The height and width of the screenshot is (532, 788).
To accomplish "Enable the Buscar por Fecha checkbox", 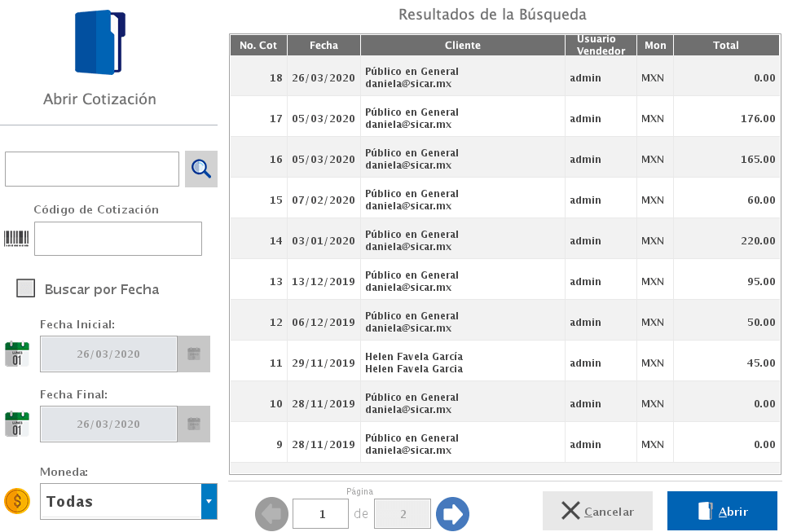I will point(25,288).
